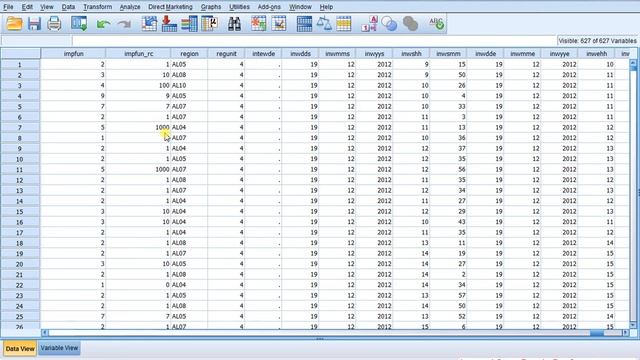Click the horizontal scrollbar left arrow
Viewport: 640px width, 360px height.
(x=44, y=333)
